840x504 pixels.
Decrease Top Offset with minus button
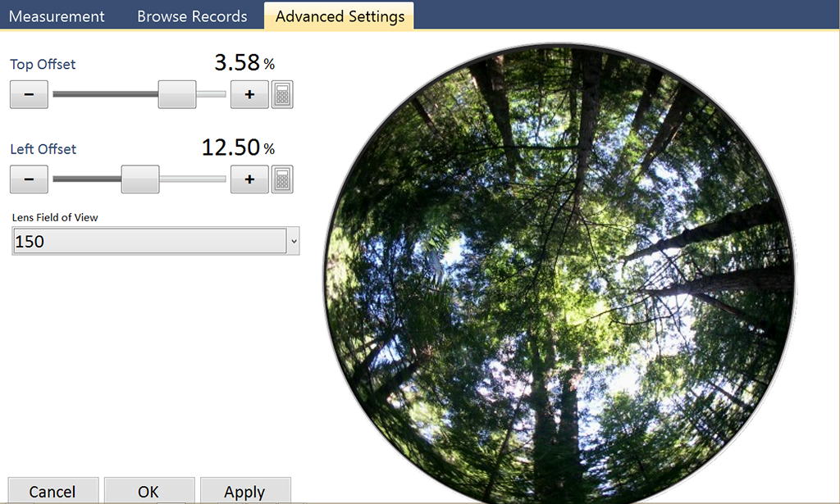pos(29,95)
